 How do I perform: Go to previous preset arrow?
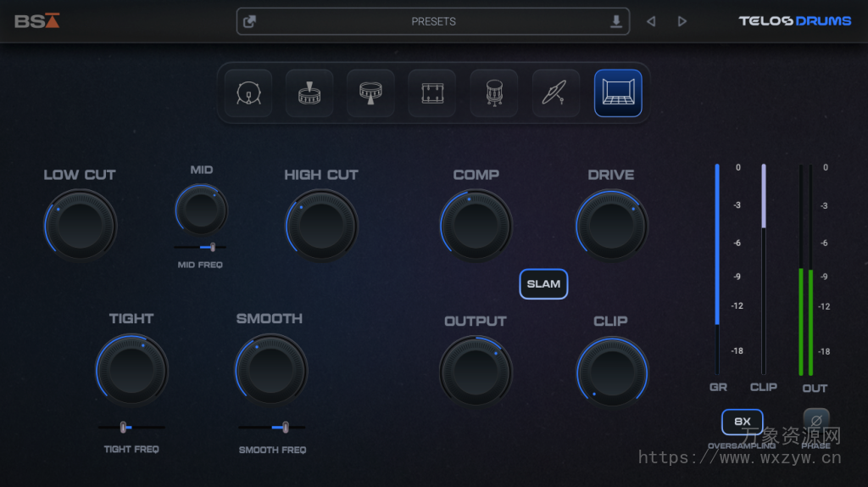(651, 21)
